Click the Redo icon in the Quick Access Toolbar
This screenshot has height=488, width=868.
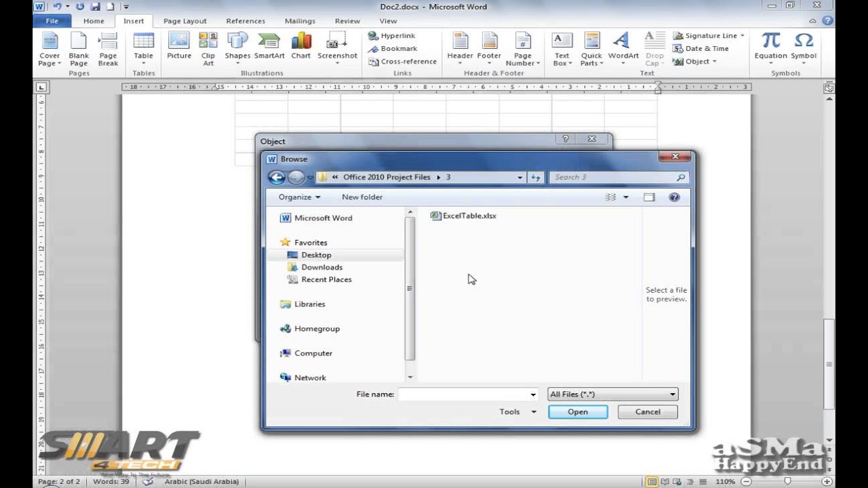[x=80, y=7]
